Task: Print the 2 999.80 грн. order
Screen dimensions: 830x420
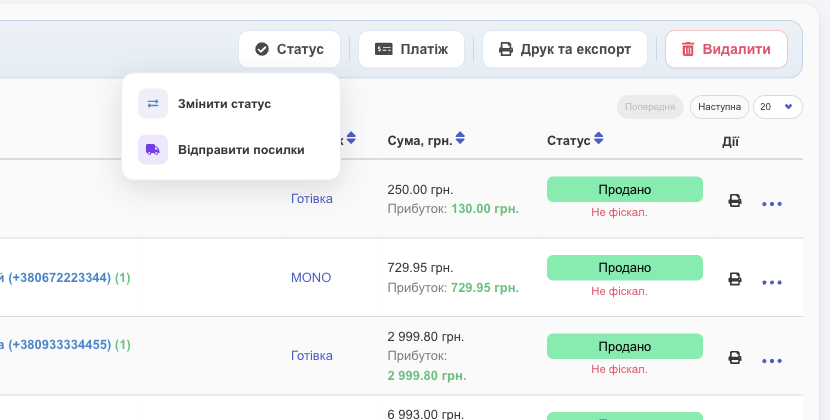Action: click(735, 357)
